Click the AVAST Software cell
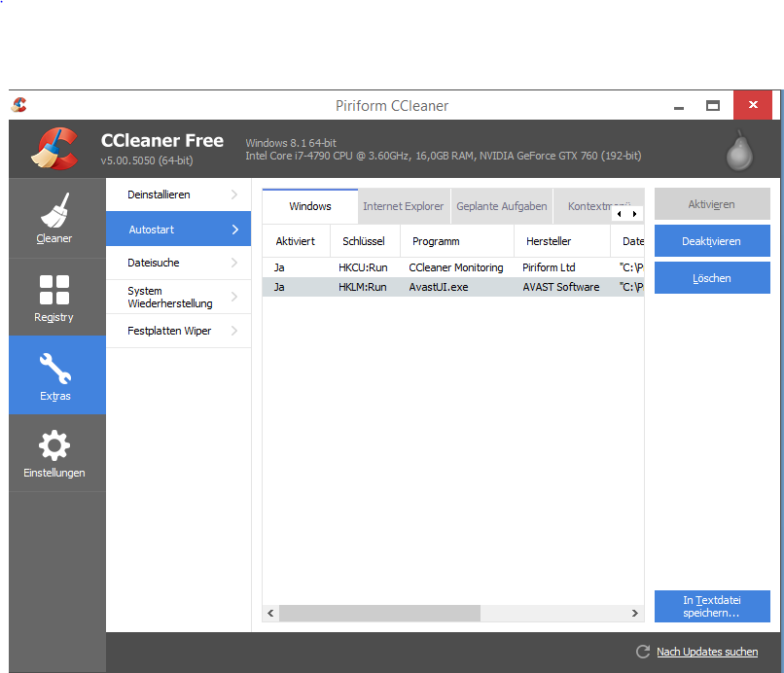Screen dimensions: 784x673 561,287
